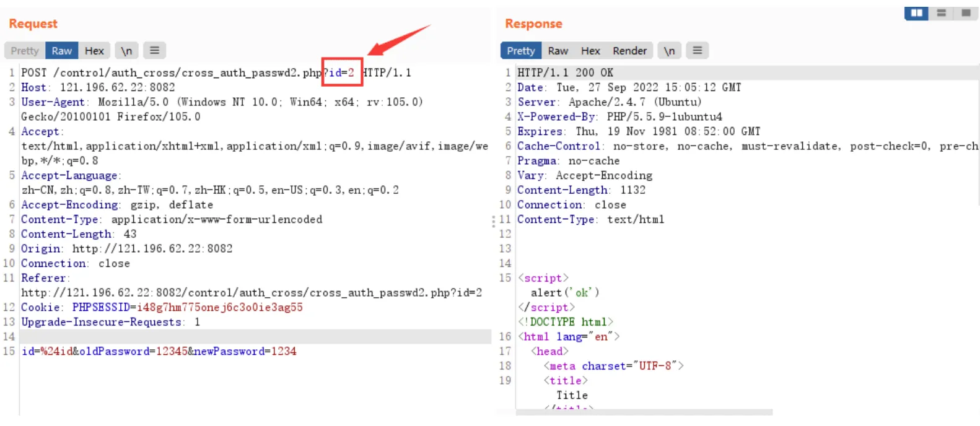Click the Response heading
The image size is (980, 426).
click(533, 24)
